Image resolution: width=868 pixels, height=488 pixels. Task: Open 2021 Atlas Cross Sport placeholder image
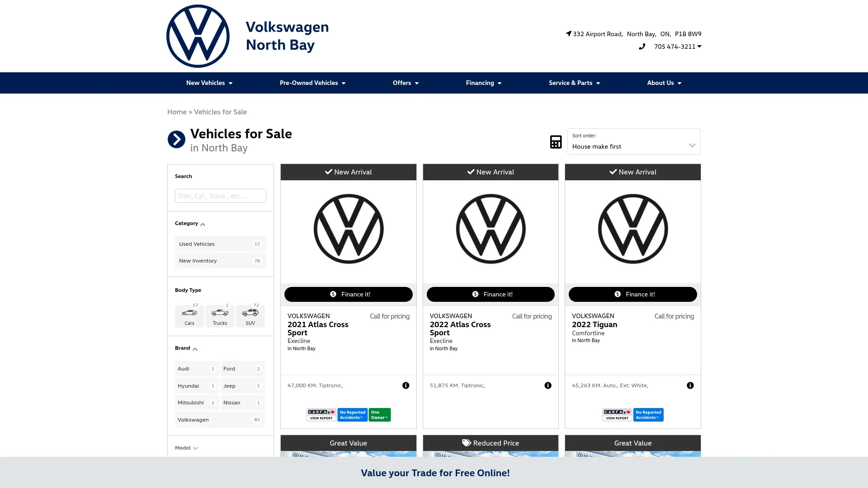[x=349, y=229]
